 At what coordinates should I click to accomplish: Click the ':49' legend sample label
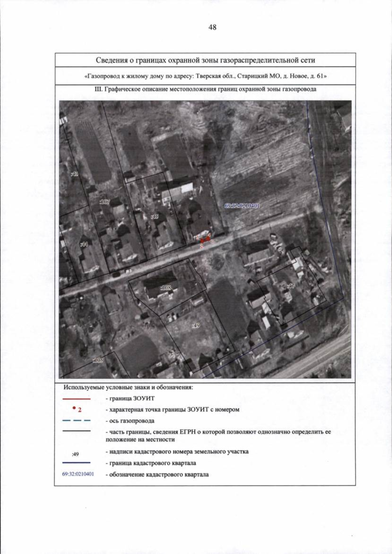[75, 454]
